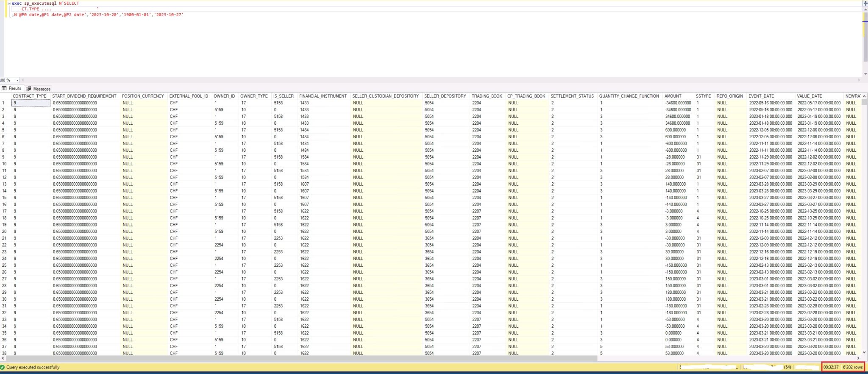
Task: Click the CONTRACT_TYPE column header
Action: coord(30,96)
